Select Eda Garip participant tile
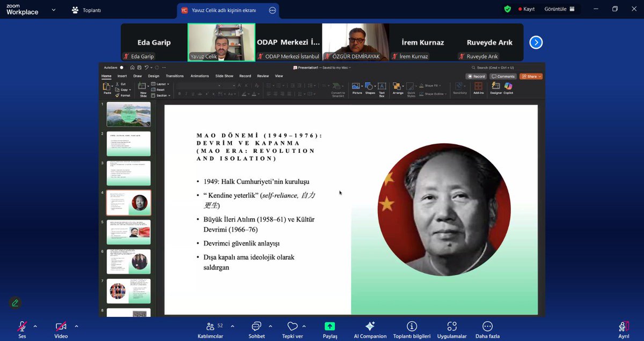Viewport: 644px width, 341px height. [x=153, y=42]
